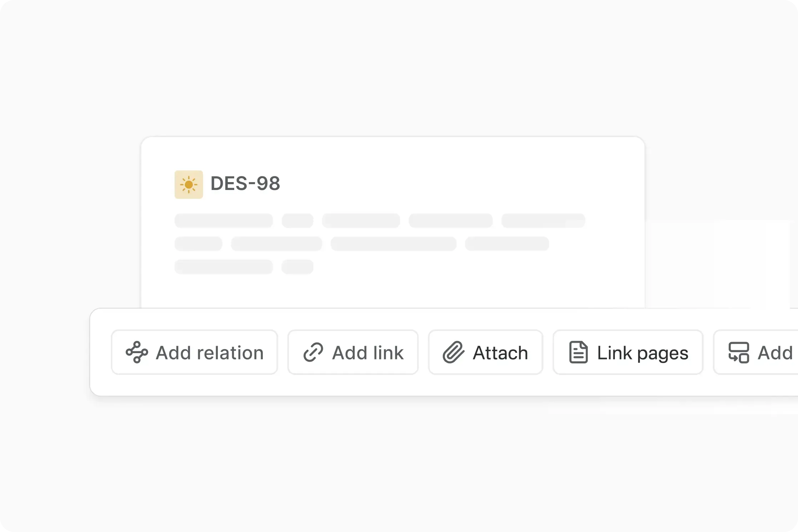Click the yellow sun icon beside DES-98
The height and width of the screenshot is (532, 798).
[x=189, y=185]
